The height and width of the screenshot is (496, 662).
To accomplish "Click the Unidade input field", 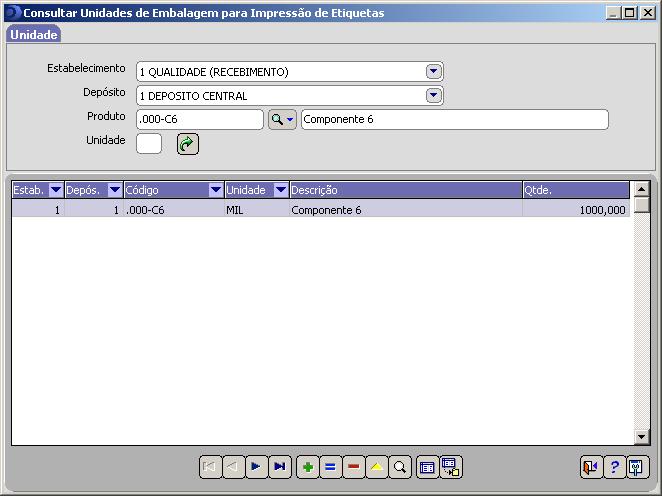I will click(x=149, y=144).
